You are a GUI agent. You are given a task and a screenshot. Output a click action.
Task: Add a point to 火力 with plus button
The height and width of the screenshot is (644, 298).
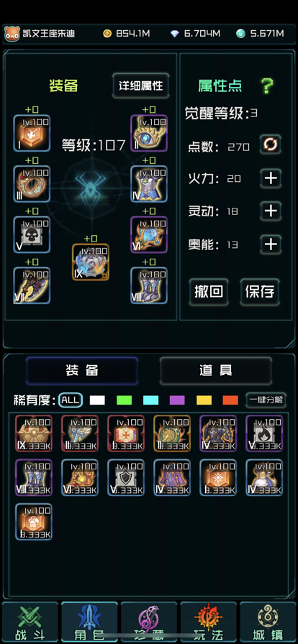tap(271, 178)
